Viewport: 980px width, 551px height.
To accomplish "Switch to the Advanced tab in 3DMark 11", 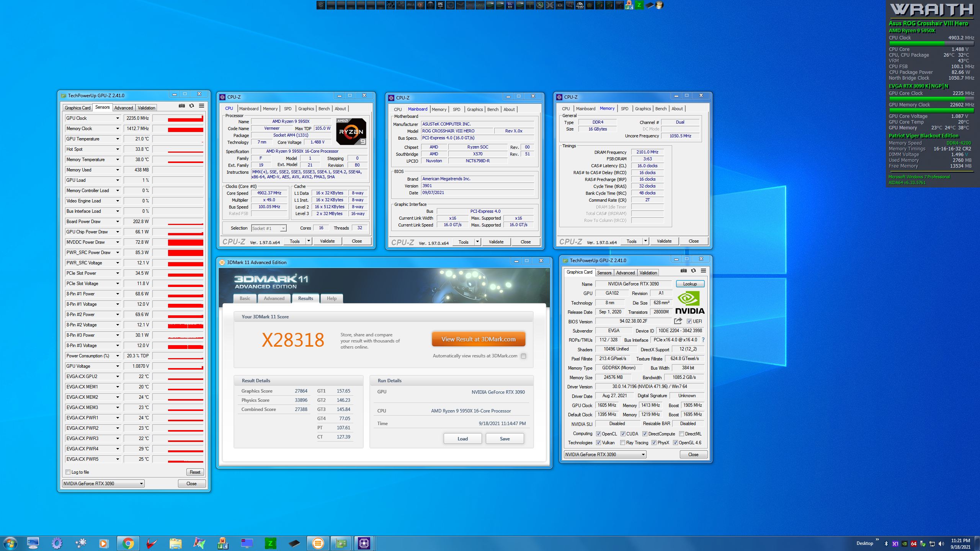I will pos(274,298).
